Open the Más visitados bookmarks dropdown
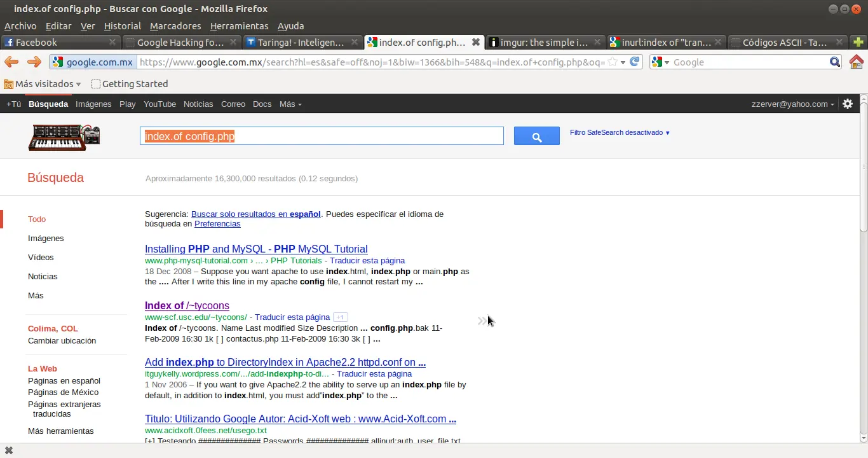The image size is (868, 458). click(x=43, y=84)
